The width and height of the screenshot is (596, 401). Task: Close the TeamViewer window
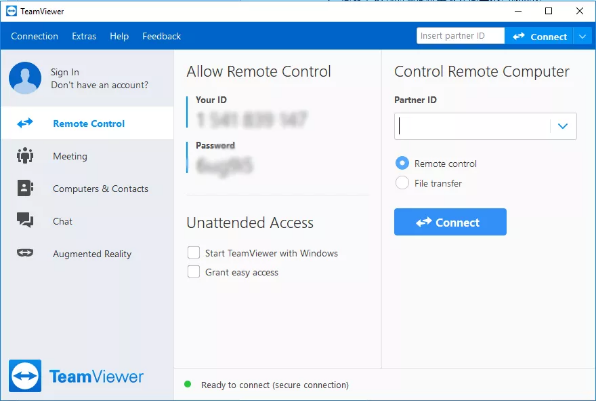coord(579,11)
